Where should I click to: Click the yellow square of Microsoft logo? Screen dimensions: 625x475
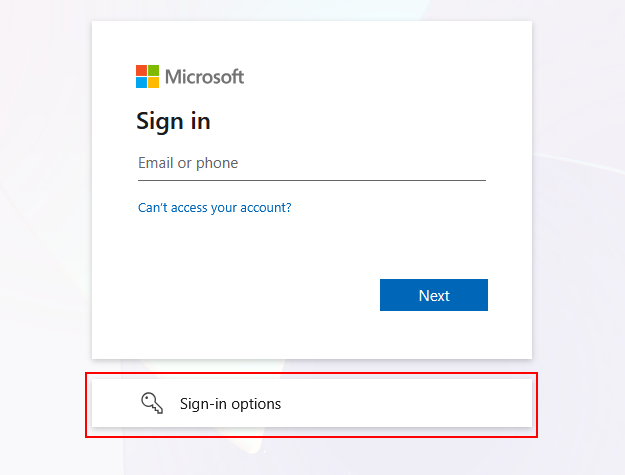pos(153,82)
